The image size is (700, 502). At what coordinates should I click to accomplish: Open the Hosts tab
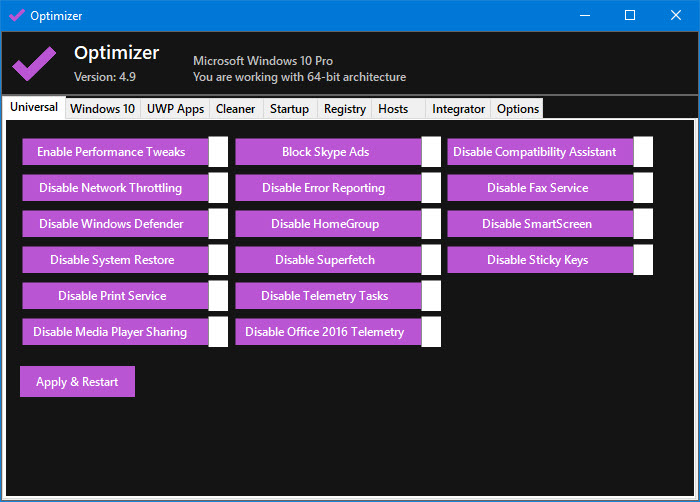pyautogui.click(x=393, y=109)
